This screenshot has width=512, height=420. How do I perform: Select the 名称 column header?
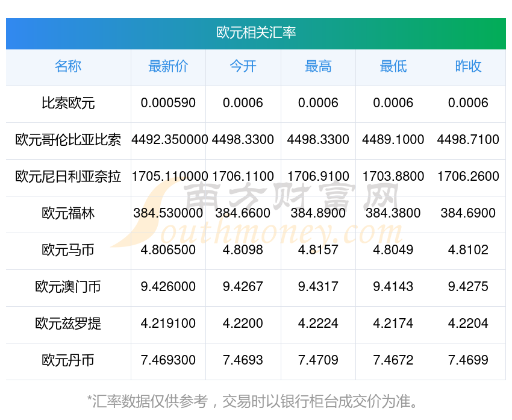pos(68,66)
